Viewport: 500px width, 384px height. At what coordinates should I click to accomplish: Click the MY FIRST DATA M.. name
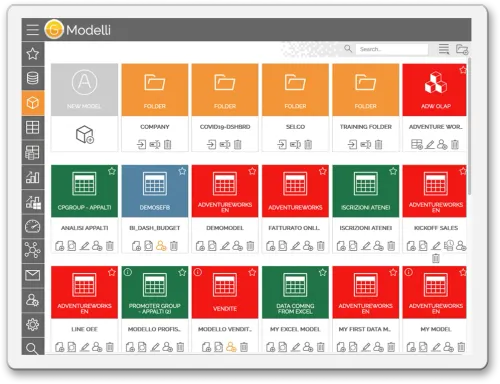[x=365, y=329]
